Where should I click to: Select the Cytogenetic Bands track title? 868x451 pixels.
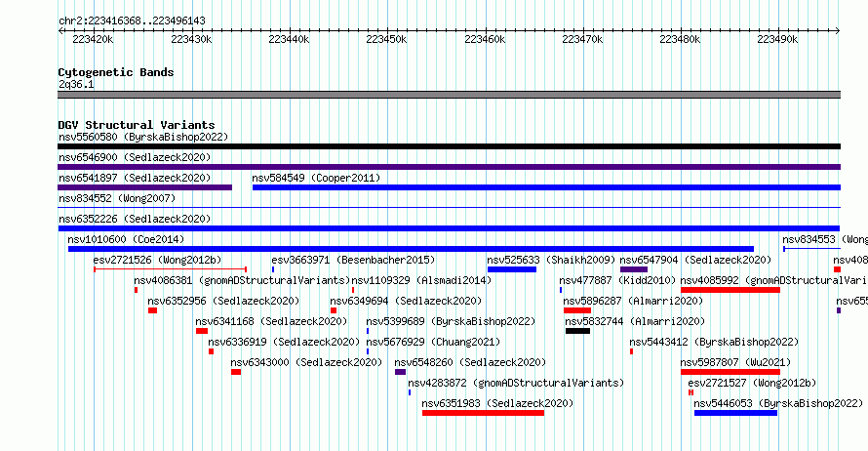point(116,72)
